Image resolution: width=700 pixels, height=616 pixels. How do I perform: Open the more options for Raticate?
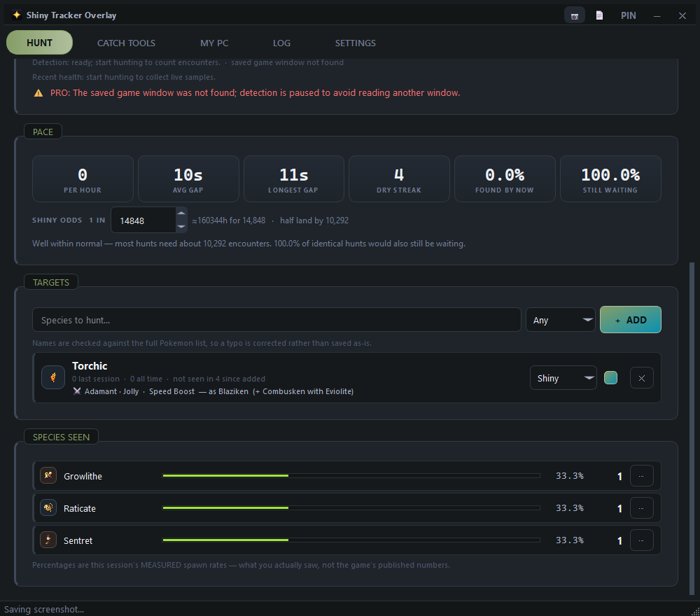pyautogui.click(x=641, y=508)
